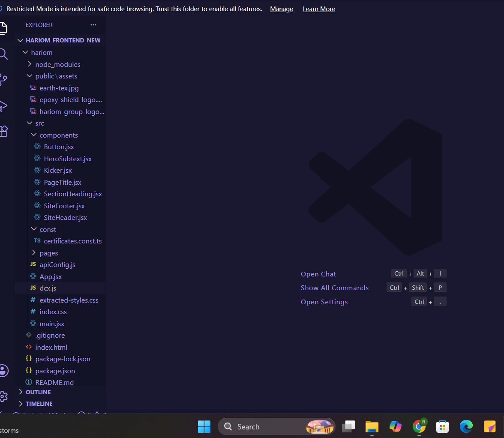Viewport: 504px width, 438px height.
Task: Select the dcx.js file
Action: tap(60, 288)
